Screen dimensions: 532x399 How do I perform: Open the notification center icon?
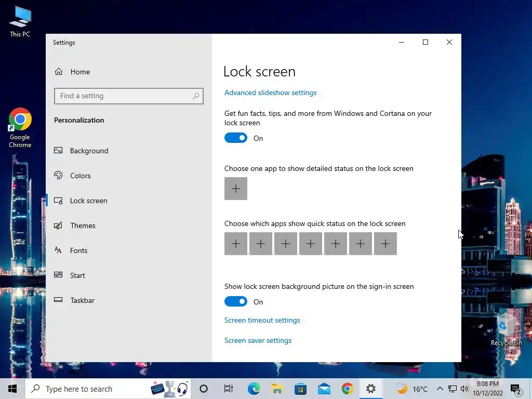point(516,389)
